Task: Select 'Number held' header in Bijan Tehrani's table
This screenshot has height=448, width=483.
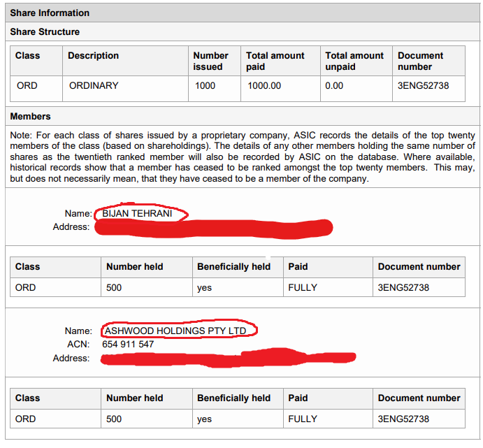Action: click(135, 267)
